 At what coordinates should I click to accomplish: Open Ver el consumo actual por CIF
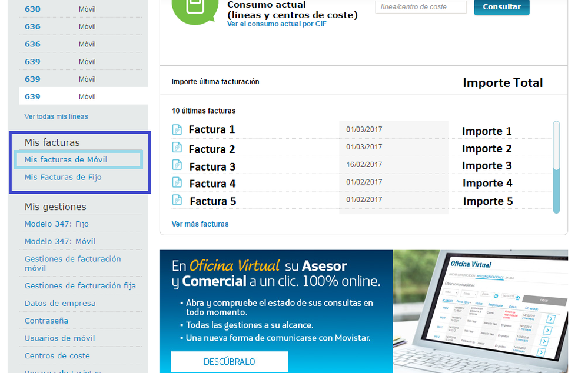(x=277, y=24)
